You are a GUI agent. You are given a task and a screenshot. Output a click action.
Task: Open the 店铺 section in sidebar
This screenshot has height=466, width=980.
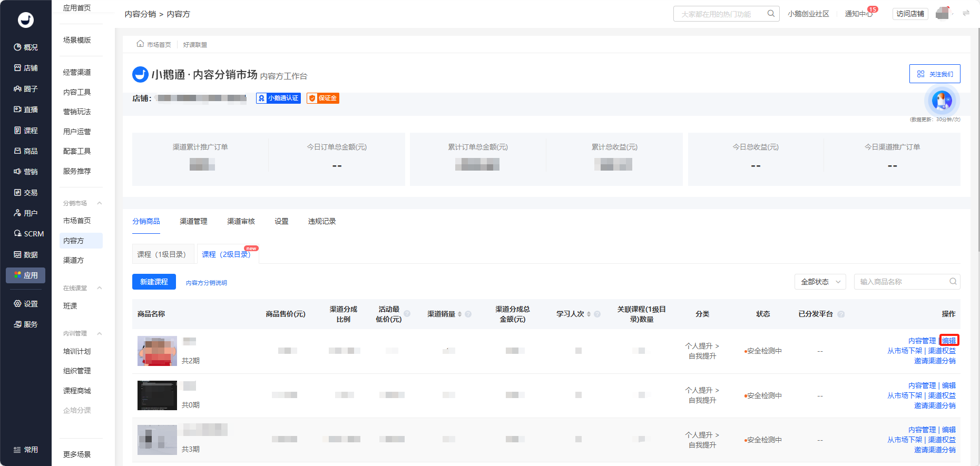pyautogui.click(x=25, y=68)
